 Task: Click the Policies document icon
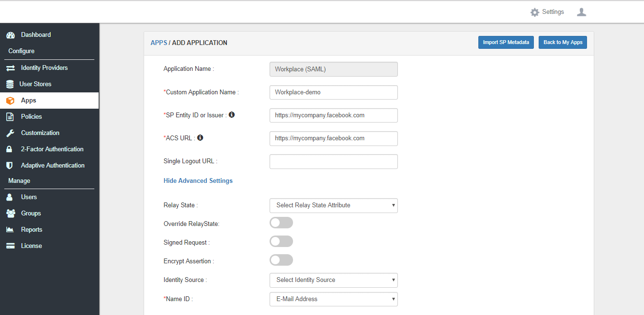pos(10,117)
